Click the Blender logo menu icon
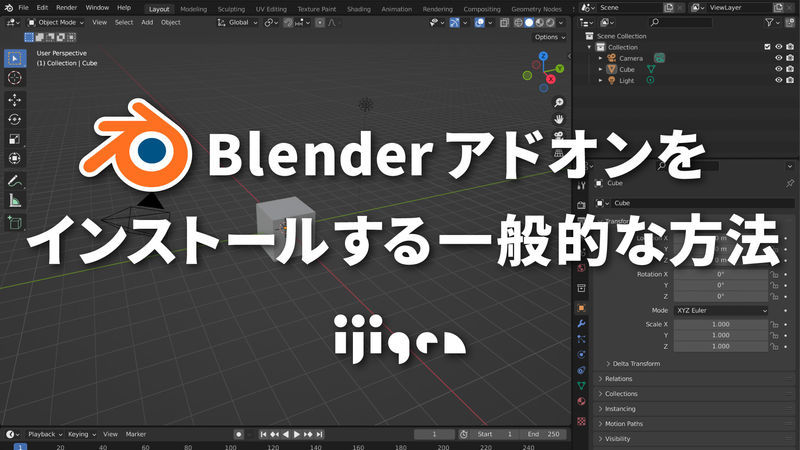Viewport: 800px width, 450px height. 8,8
